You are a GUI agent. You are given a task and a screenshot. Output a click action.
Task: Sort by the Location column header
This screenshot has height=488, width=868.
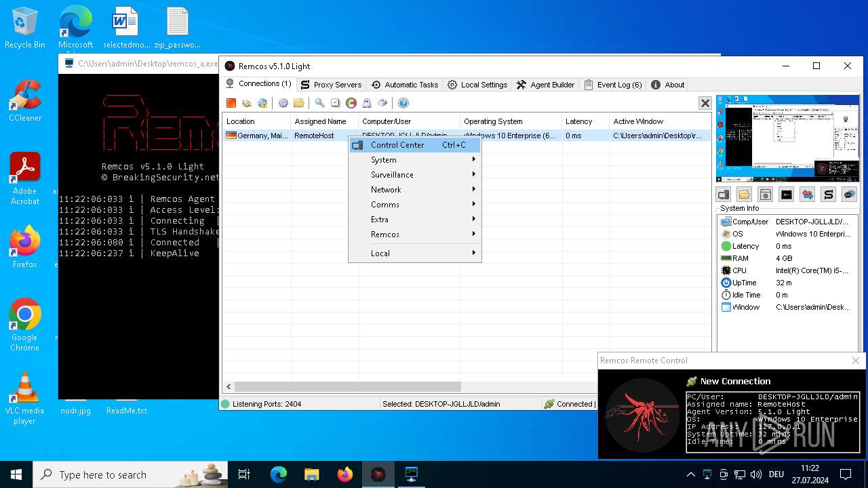(x=257, y=121)
